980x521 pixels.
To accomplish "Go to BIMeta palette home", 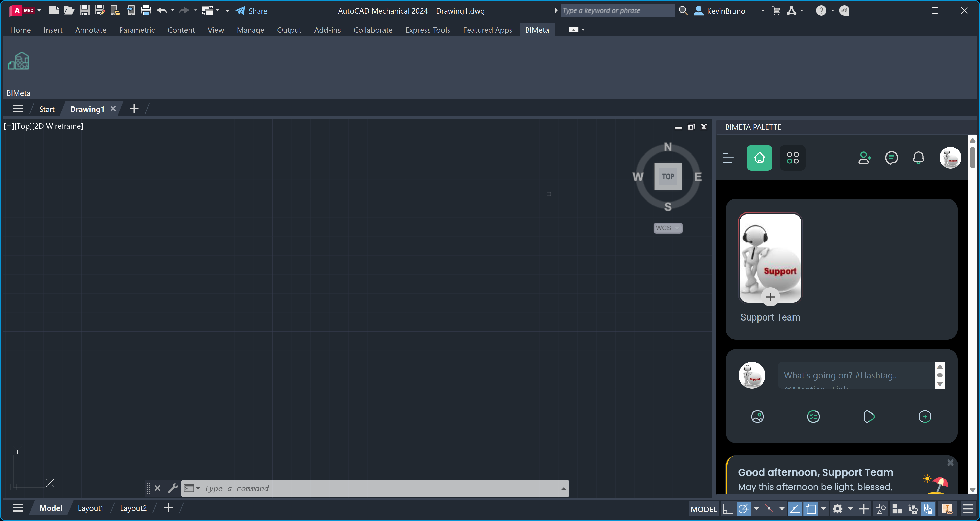I will coord(759,158).
